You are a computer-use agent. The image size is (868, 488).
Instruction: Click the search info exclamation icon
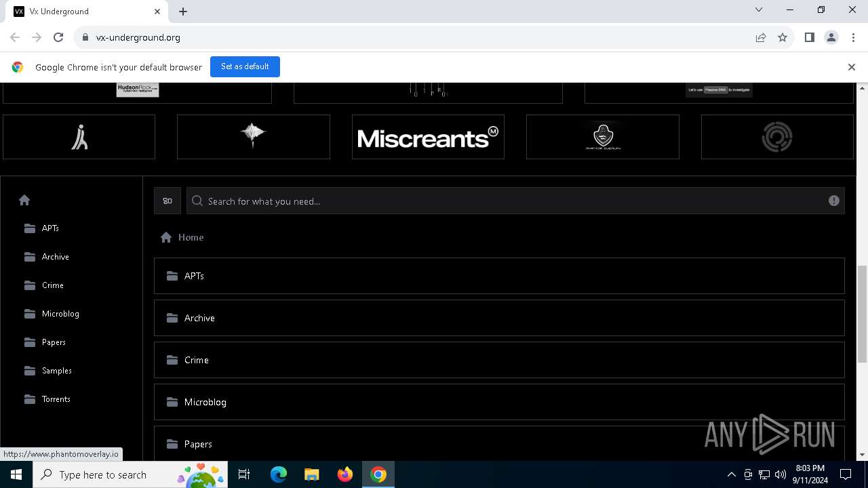[x=834, y=201]
